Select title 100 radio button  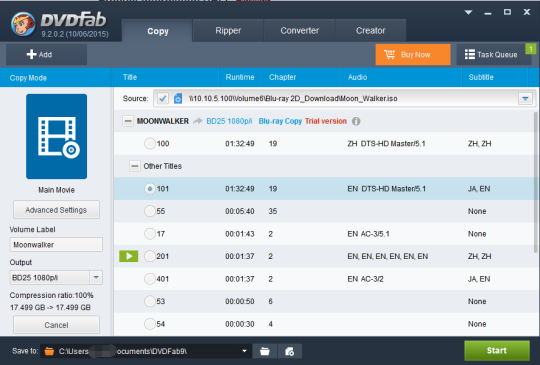150,144
